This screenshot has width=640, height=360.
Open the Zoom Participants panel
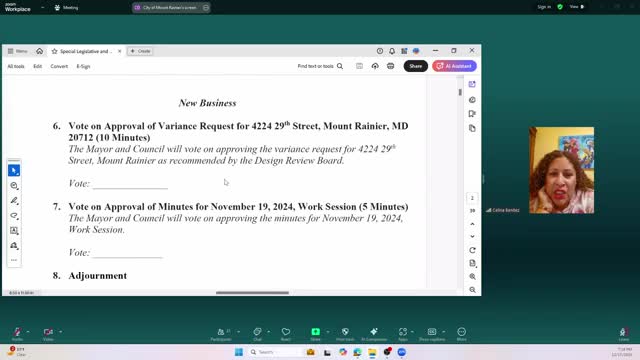(221, 334)
